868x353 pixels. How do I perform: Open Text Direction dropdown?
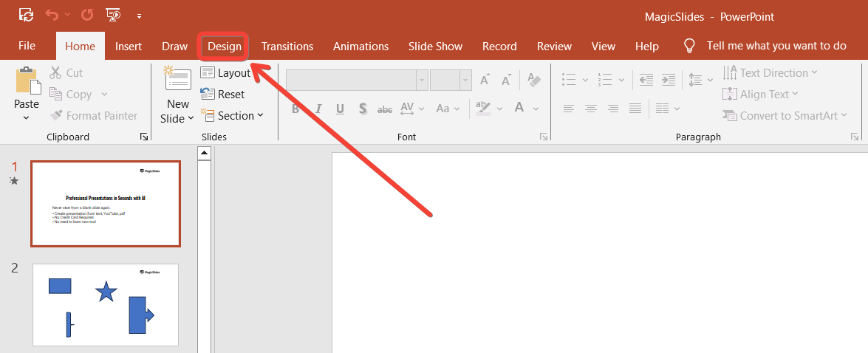click(770, 72)
